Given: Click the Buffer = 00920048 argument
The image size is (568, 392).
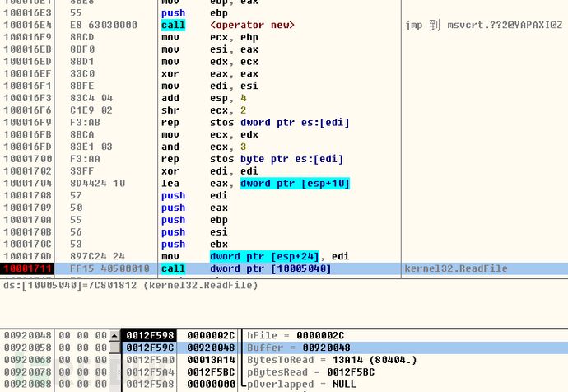Looking at the screenshot, I should point(299,348).
